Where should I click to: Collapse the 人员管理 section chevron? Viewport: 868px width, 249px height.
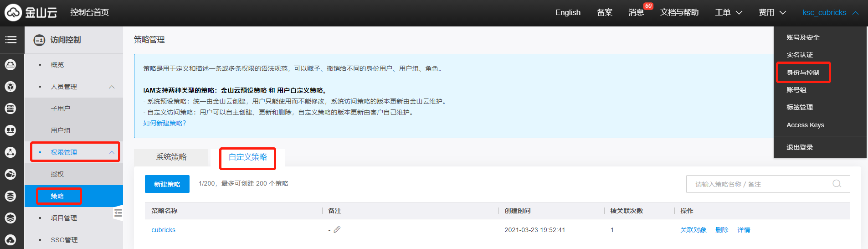pyautogui.click(x=112, y=87)
